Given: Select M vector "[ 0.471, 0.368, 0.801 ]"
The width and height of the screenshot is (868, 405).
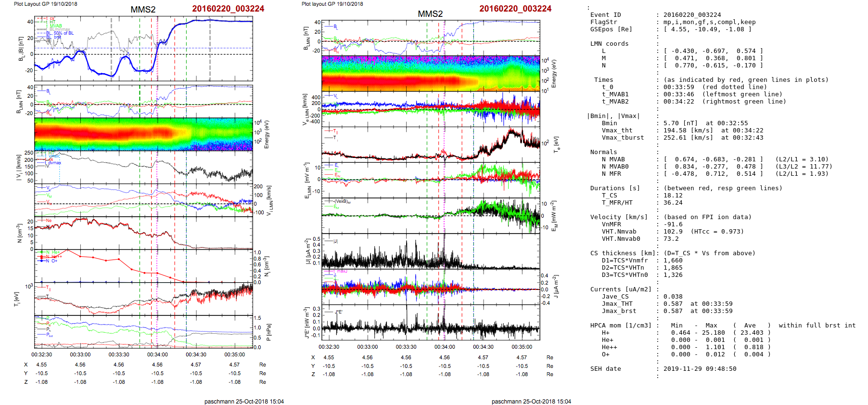Looking at the screenshot, I should pyautogui.click(x=713, y=58).
